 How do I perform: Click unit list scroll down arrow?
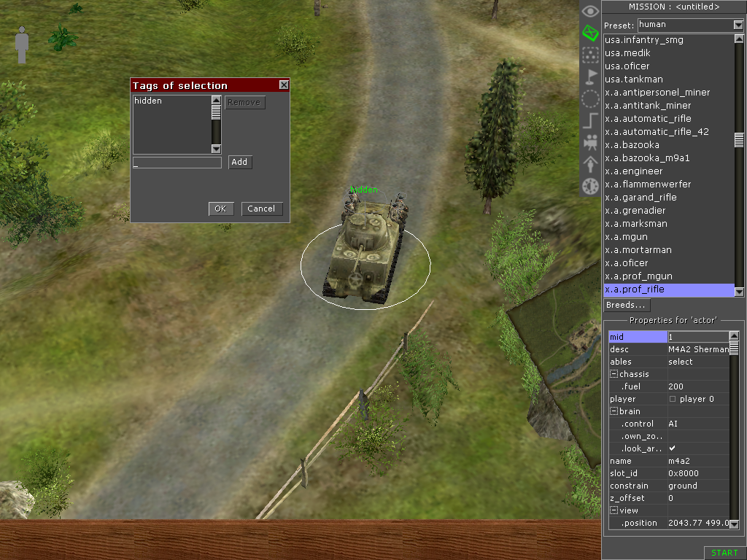[x=739, y=292]
